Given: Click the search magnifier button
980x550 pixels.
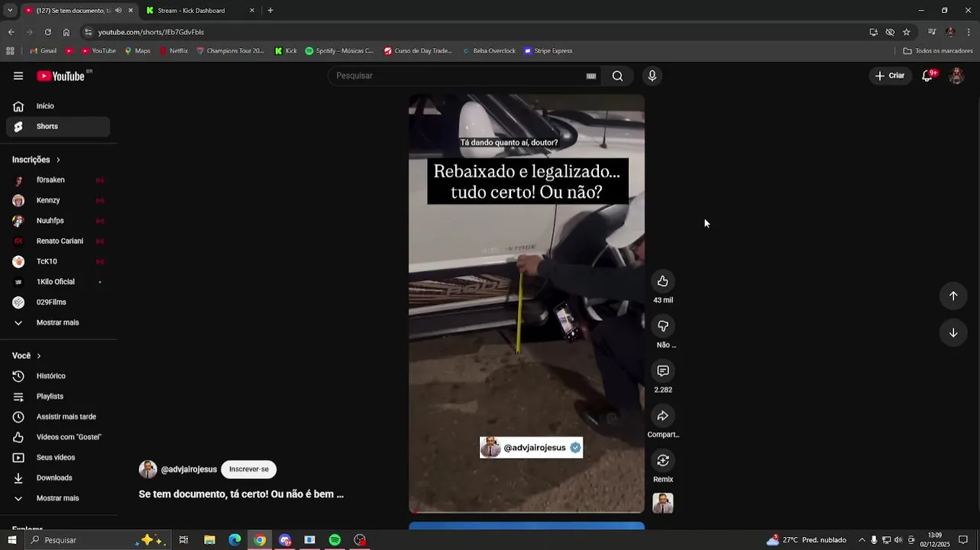Looking at the screenshot, I should (617, 76).
